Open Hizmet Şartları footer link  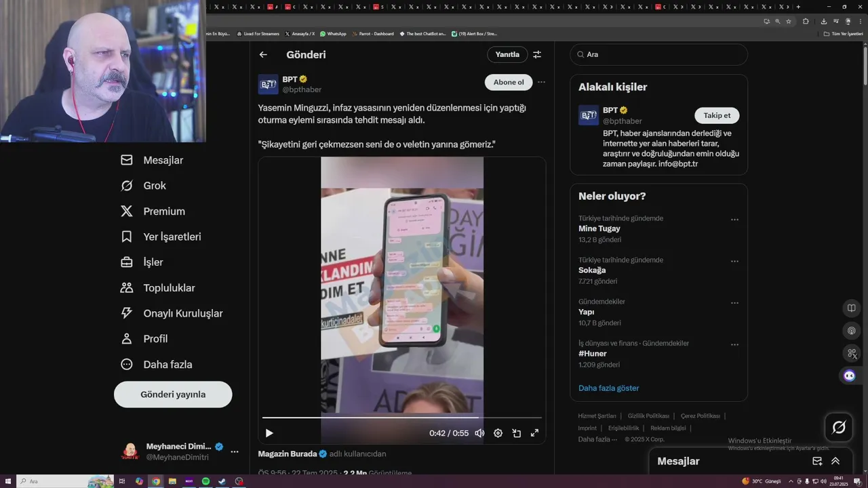pos(597,416)
